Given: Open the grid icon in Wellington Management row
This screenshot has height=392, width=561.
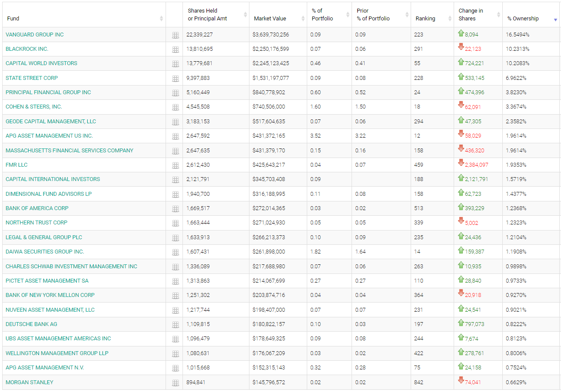Looking at the screenshot, I should [176, 354].
